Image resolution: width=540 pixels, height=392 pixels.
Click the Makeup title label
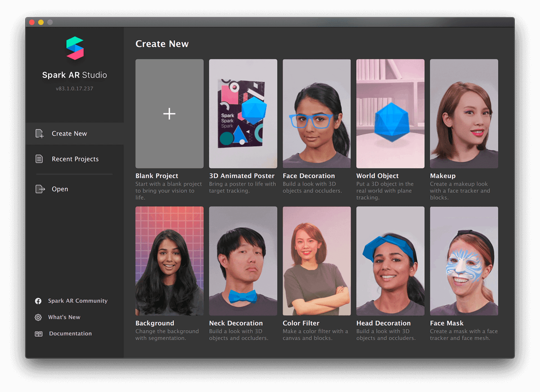click(443, 176)
